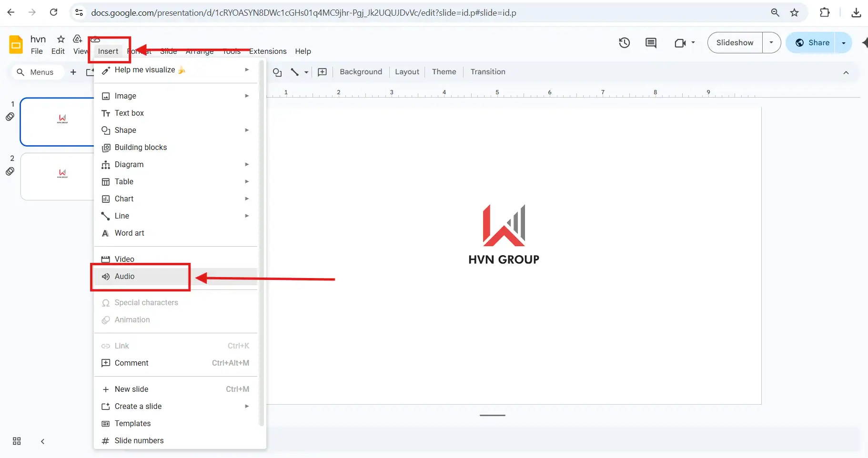Click the HVN GROUP logo on the slide
868x458 pixels.
point(504,235)
